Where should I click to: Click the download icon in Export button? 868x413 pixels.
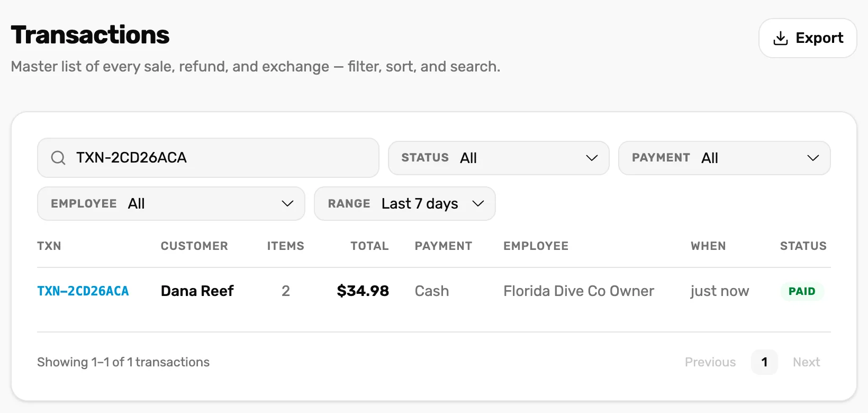pyautogui.click(x=781, y=38)
